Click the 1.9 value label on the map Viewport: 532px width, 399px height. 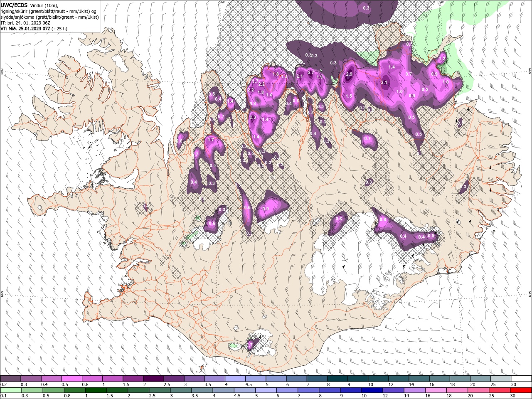[x=320, y=77]
